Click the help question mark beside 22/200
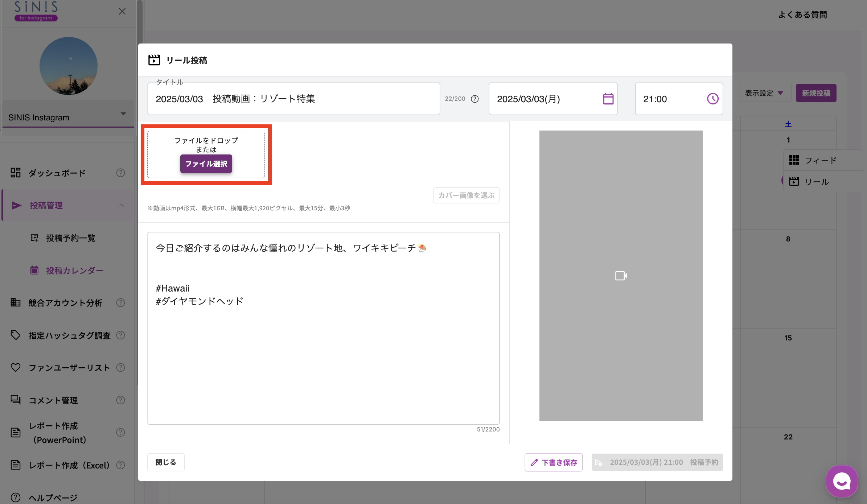 click(474, 99)
